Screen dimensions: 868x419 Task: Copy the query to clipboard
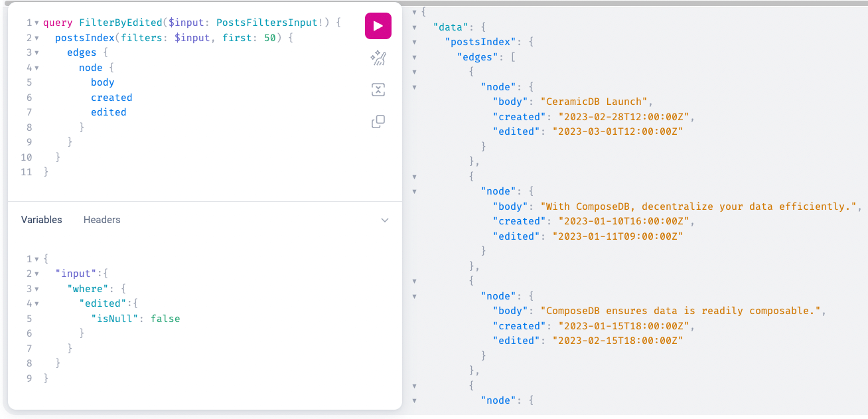click(x=378, y=122)
